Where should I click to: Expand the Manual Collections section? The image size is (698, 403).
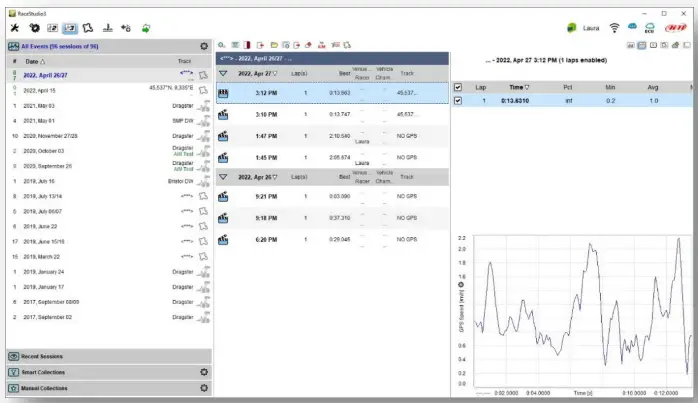(x=109, y=388)
